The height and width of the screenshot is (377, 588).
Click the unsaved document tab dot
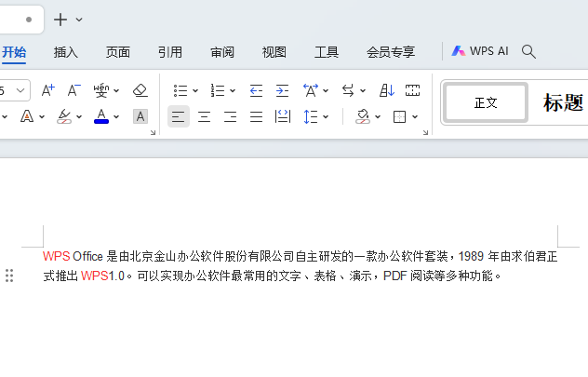click(29, 20)
